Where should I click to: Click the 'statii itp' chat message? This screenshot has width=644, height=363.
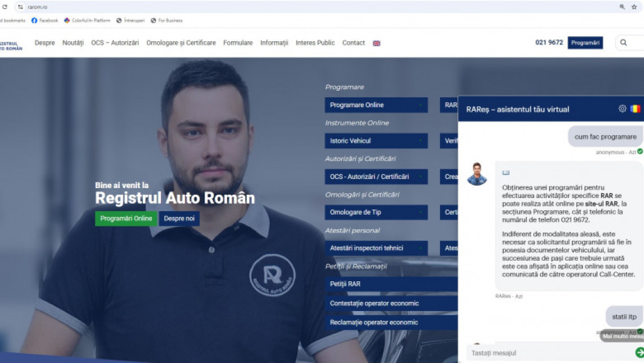click(624, 316)
